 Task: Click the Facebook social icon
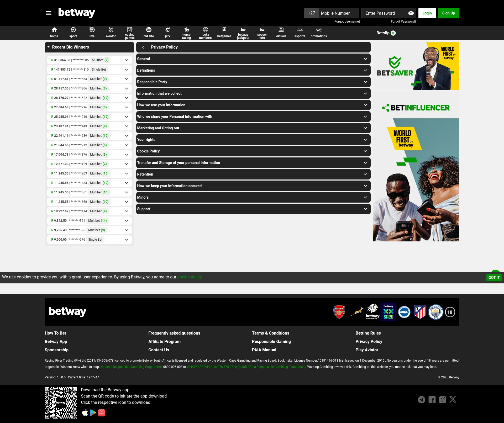click(x=432, y=400)
